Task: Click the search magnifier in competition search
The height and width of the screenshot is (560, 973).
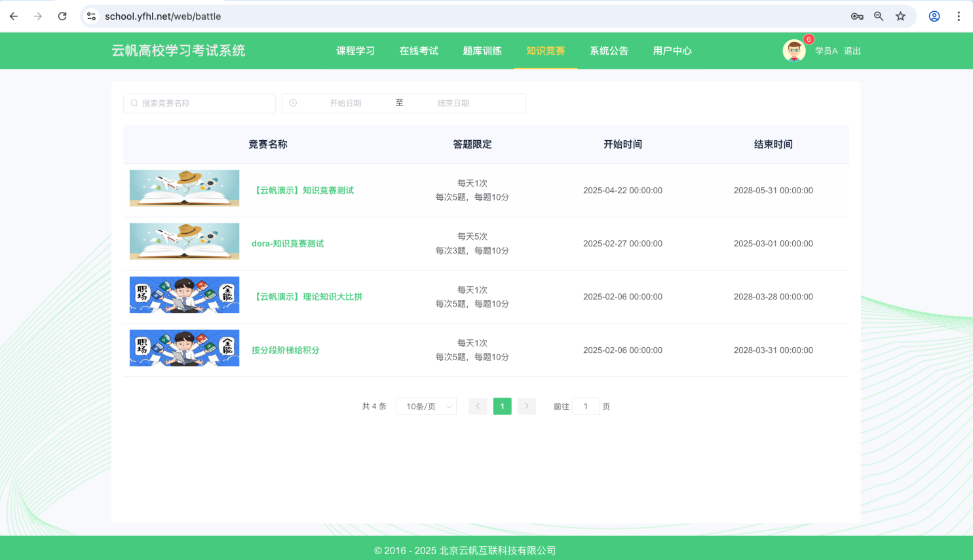Action: pos(134,103)
